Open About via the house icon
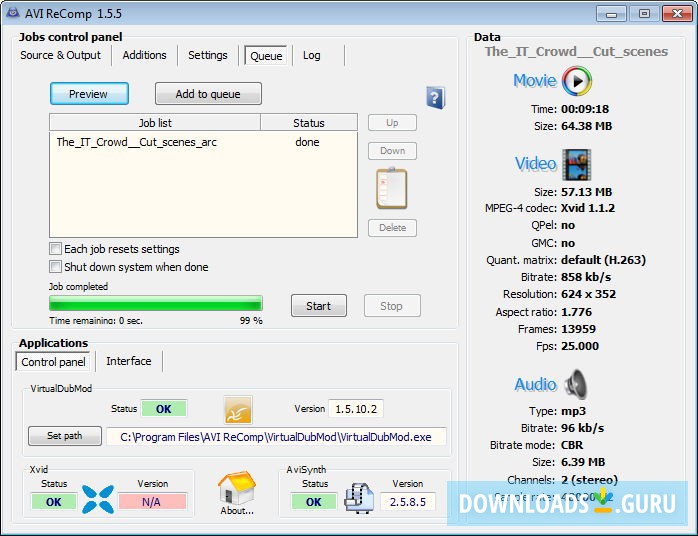This screenshot has height=536, width=698. click(237, 493)
